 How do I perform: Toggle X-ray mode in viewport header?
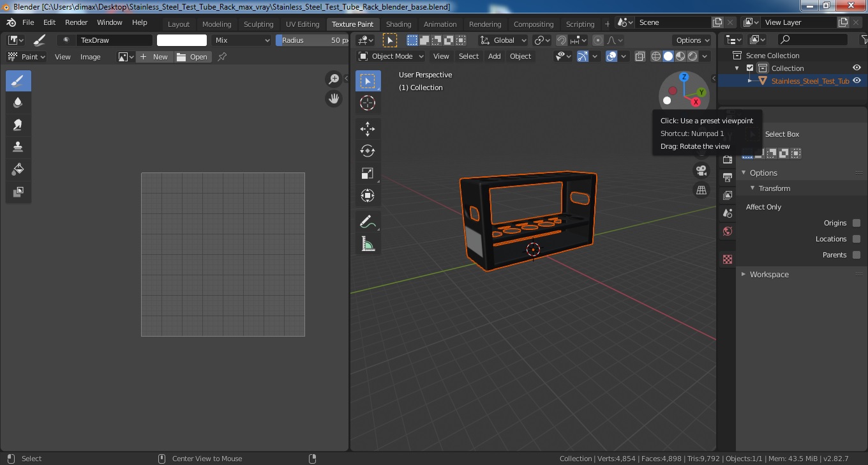coord(640,56)
